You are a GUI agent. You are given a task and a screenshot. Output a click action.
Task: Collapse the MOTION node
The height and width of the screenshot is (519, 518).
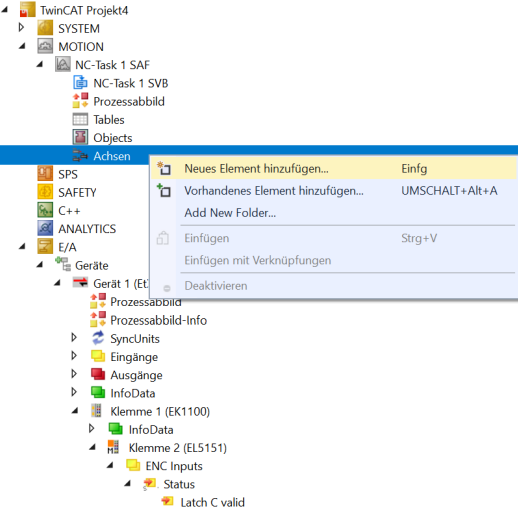pos(22,46)
